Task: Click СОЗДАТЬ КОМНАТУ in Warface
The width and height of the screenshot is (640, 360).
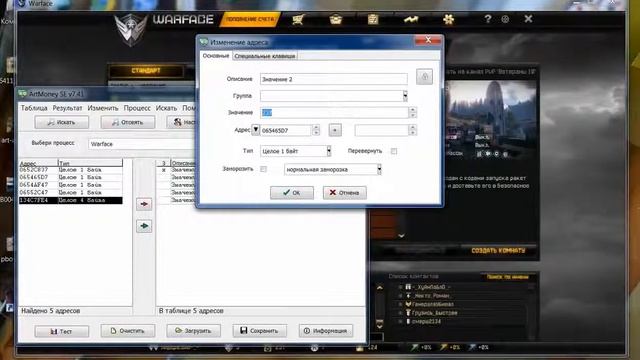Action: pos(498,251)
